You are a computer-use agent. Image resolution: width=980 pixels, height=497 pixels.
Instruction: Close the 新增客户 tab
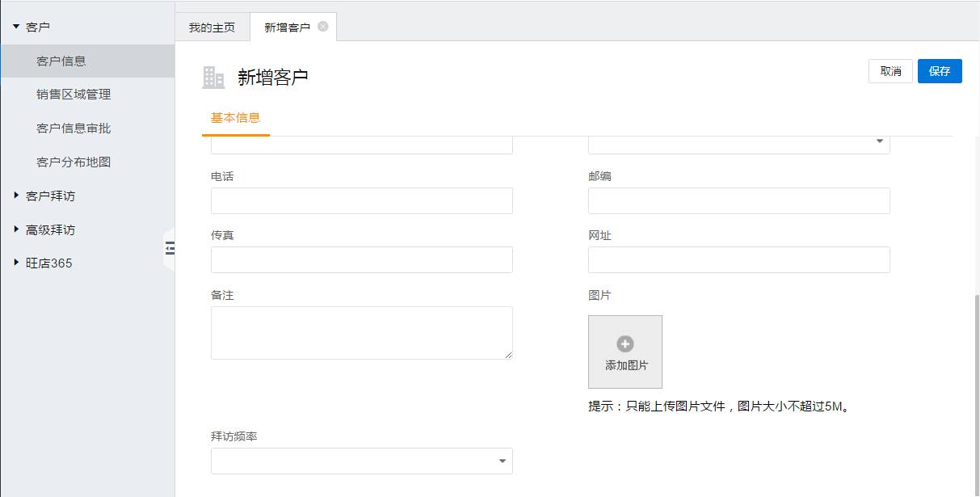tap(323, 27)
